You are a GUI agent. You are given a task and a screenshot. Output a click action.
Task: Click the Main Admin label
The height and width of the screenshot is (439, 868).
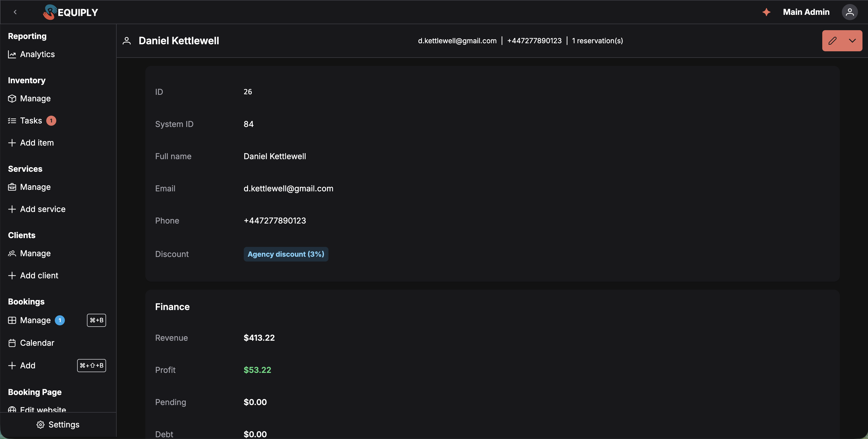tap(806, 12)
